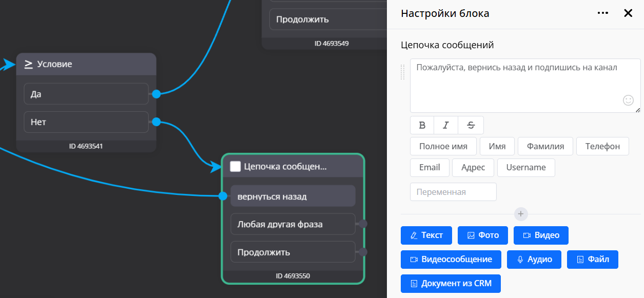Click the plus icon to add a message
Viewport: 644px width, 298px height.
521,214
